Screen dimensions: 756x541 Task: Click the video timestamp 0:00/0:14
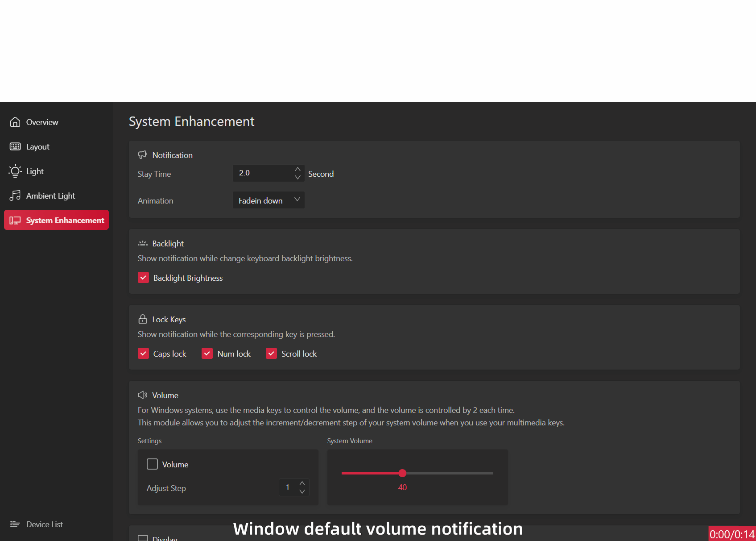point(732,534)
